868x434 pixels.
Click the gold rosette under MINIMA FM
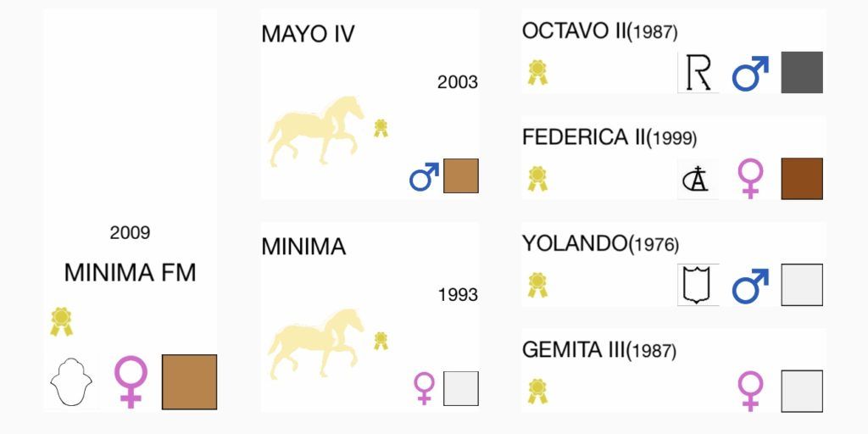coord(61,321)
